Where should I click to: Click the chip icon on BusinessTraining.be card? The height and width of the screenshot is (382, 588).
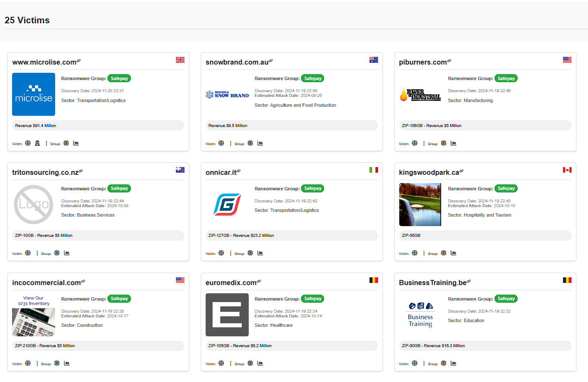[444, 363]
